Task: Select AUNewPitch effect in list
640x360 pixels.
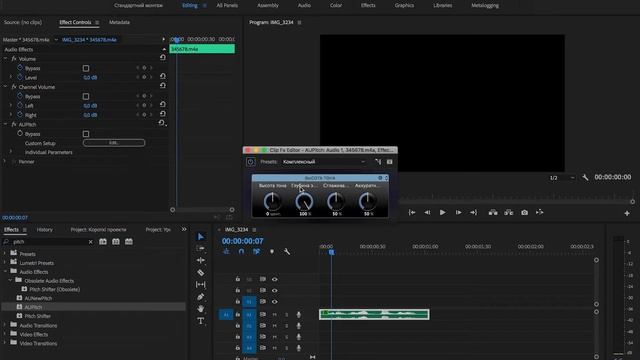Action: coord(38,298)
